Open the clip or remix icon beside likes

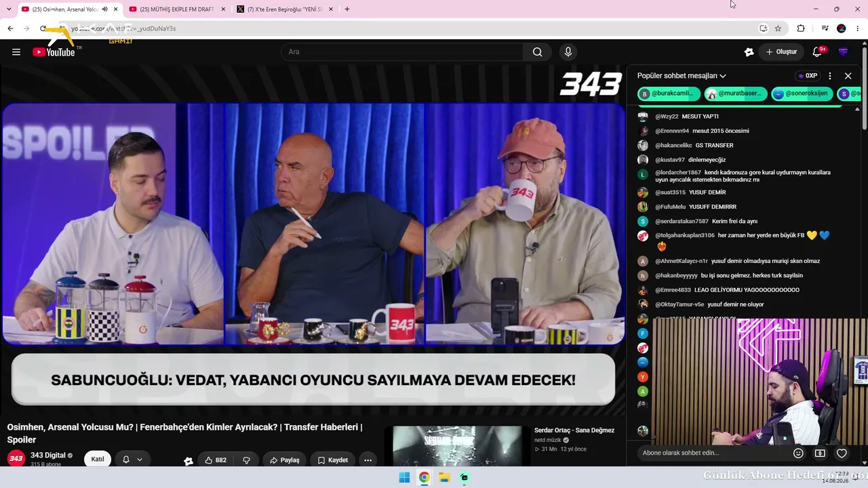click(x=189, y=461)
